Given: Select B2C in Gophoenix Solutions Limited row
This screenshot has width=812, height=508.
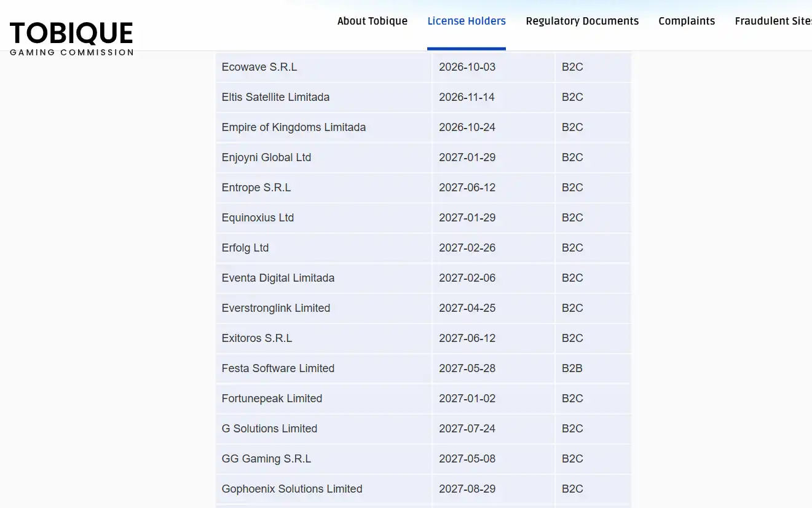Looking at the screenshot, I should click(572, 489).
